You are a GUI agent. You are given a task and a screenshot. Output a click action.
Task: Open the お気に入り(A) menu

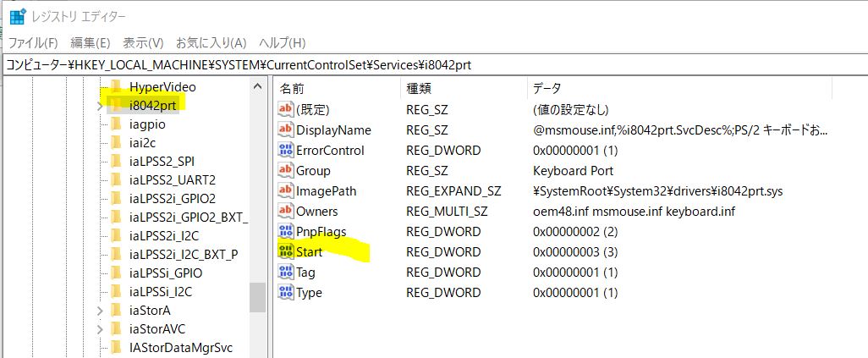click(211, 42)
